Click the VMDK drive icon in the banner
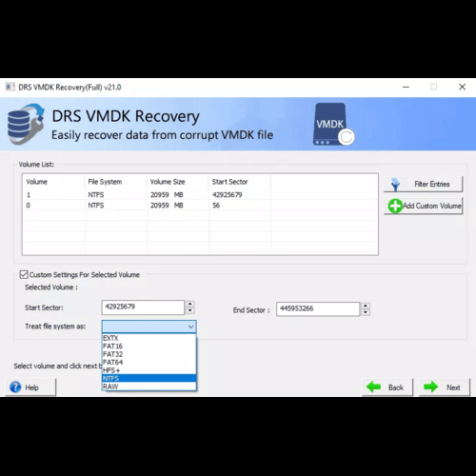This screenshot has height=476, width=476. coord(333,125)
